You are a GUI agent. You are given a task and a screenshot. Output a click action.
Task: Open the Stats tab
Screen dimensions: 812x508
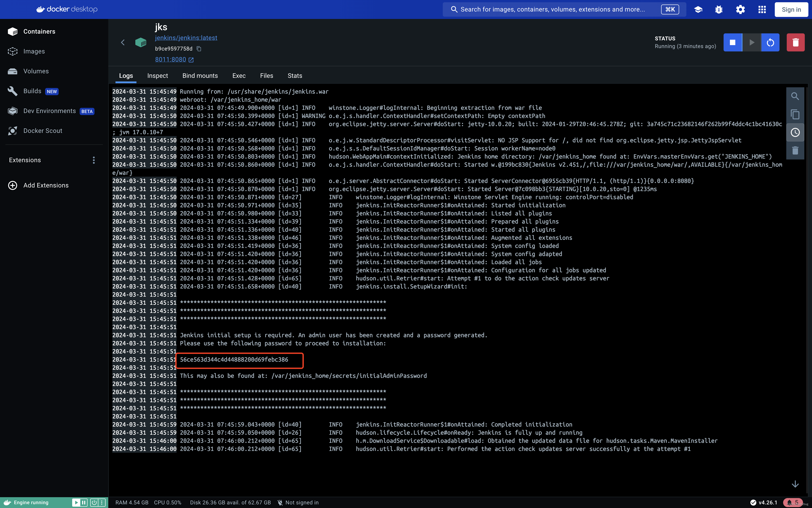(x=295, y=76)
